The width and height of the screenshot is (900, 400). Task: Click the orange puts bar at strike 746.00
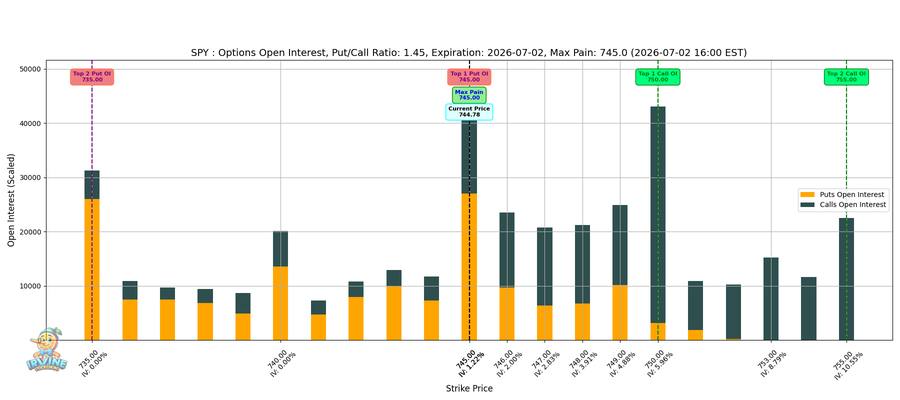[507, 314]
